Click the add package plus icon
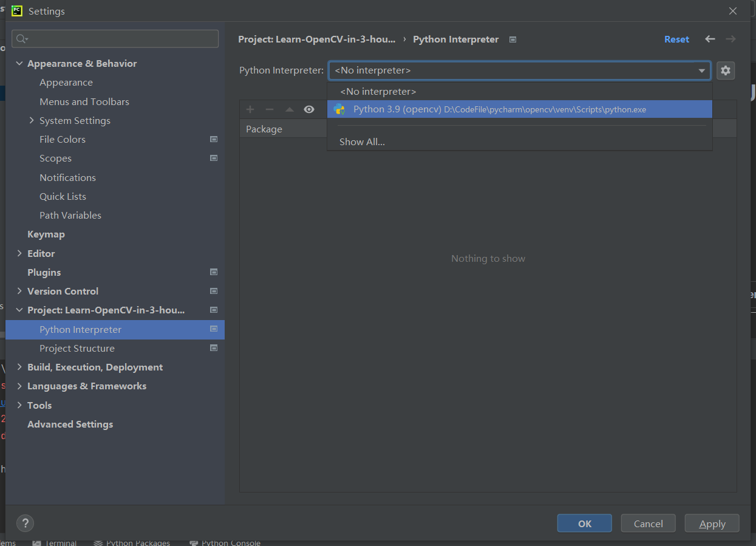The width and height of the screenshot is (756, 546). coord(250,109)
